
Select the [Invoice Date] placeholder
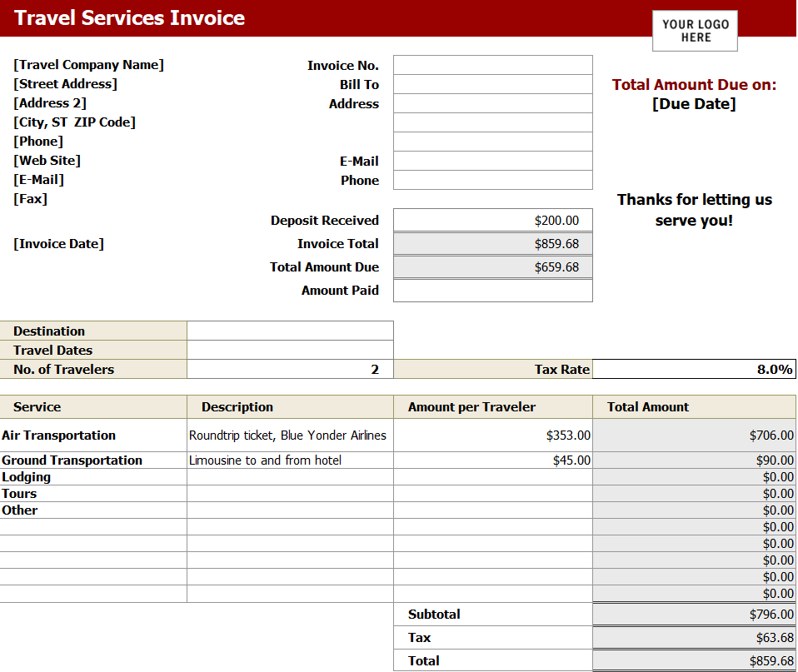click(x=59, y=244)
